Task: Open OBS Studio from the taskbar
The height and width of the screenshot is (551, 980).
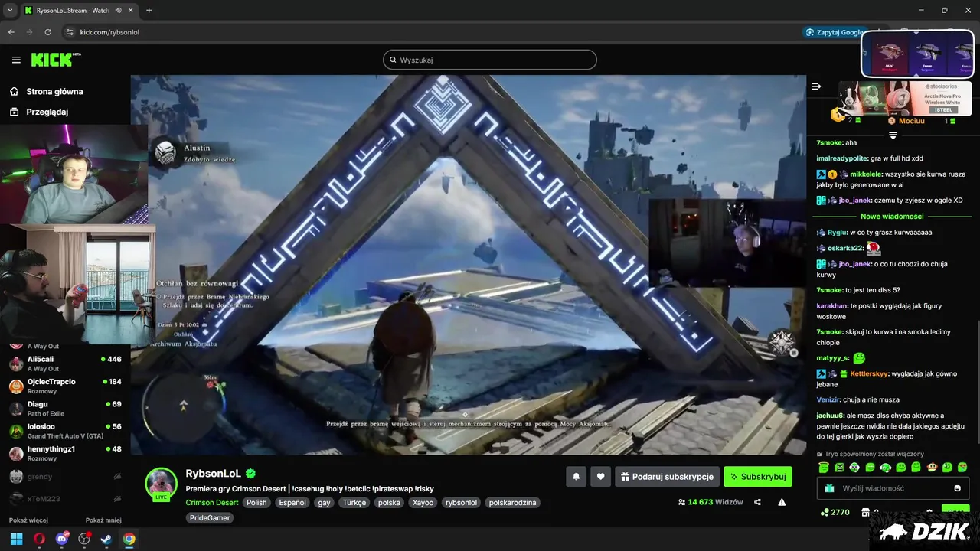Action: [84, 539]
